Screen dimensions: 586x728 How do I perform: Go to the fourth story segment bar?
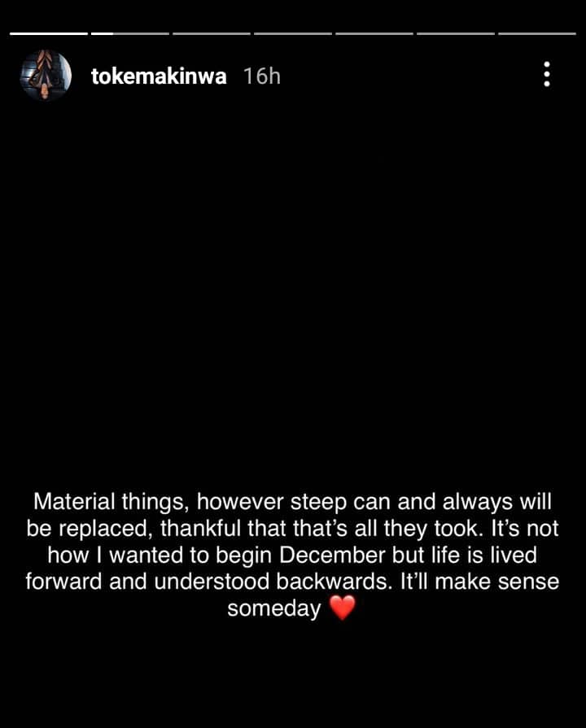pos(293,33)
